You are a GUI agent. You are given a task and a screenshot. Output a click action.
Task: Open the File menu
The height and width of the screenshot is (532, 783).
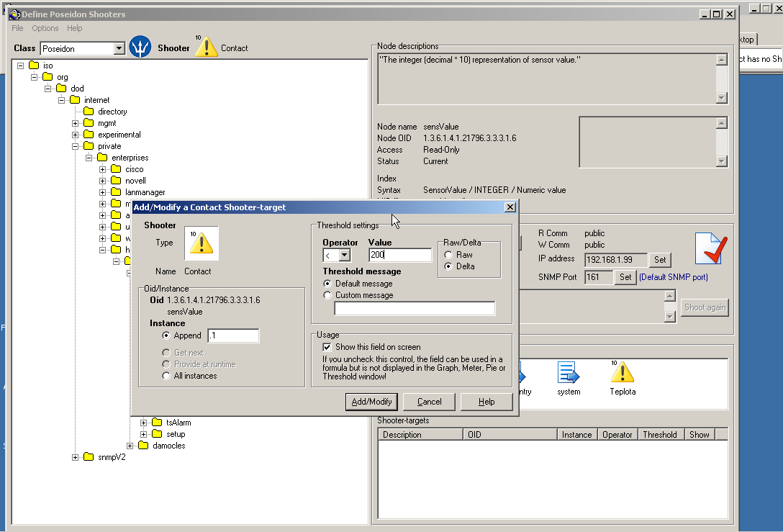point(17,28)
